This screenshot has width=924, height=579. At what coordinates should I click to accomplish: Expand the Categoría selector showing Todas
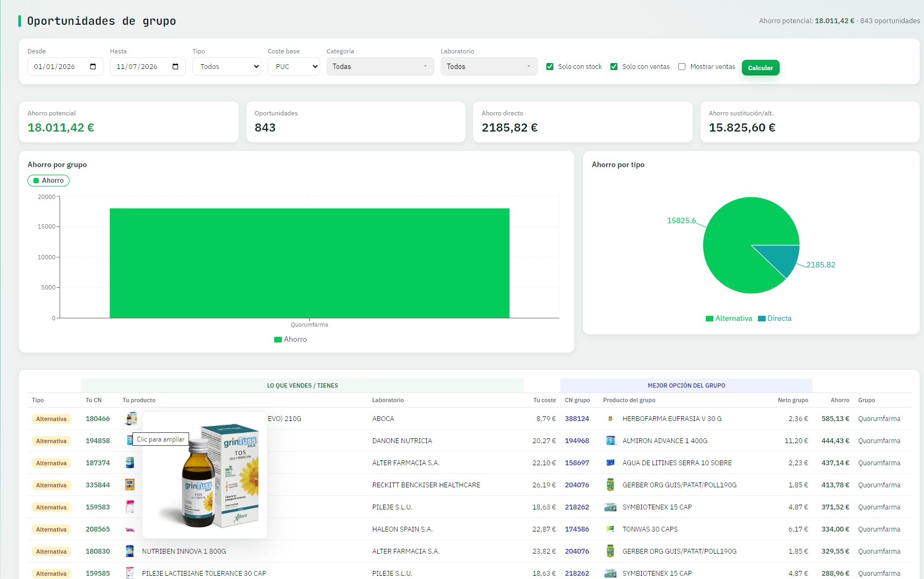coord(380,67)
